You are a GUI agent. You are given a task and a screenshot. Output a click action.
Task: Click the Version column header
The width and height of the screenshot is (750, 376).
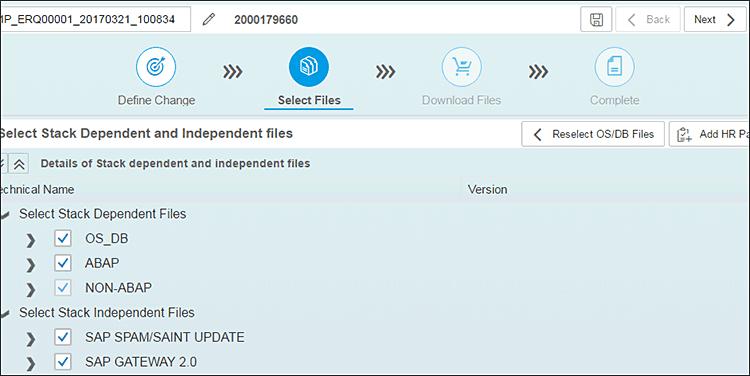tap(487, 189)
